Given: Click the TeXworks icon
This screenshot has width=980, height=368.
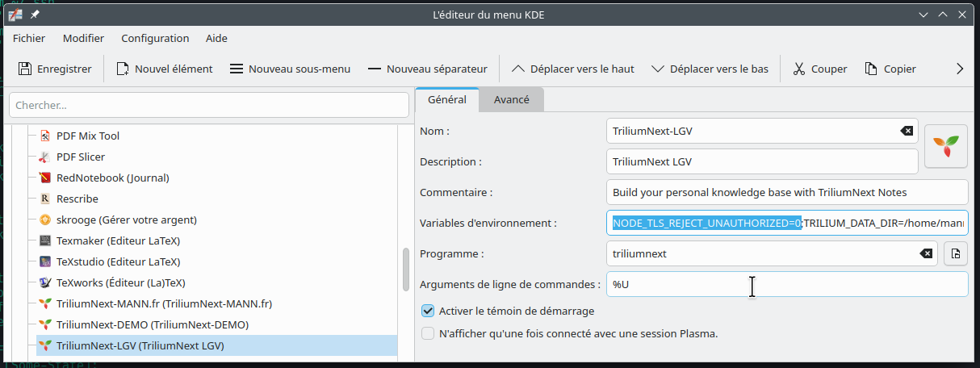Looking at the screenshot, I should point(45,282).
